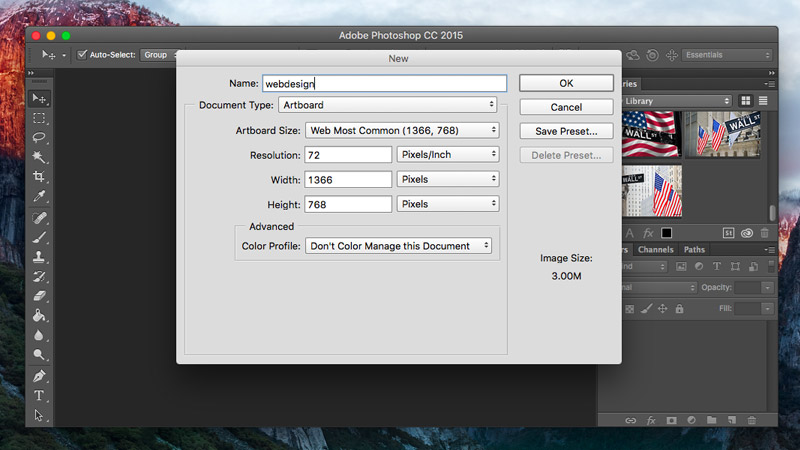Open the Paths tab
This screenshot has width=800, height=450.
pos(694,250)
